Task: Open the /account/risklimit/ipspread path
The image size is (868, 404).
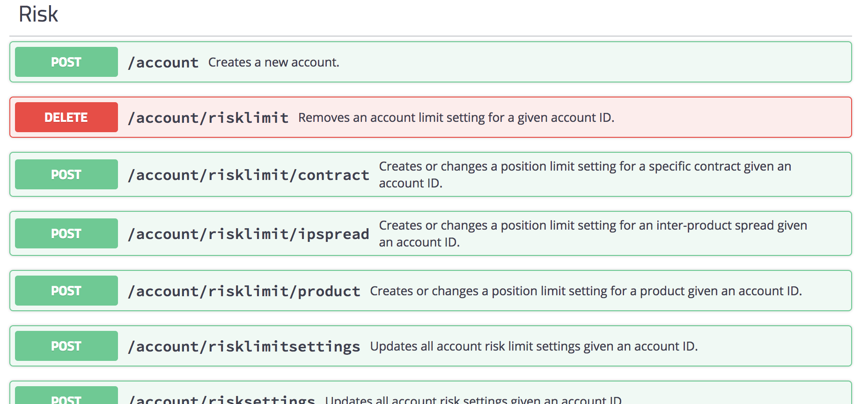Action: 249,234
